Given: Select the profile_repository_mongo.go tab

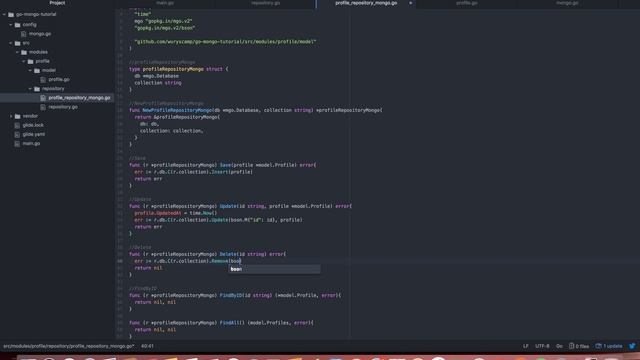Looking at the screenshot, I should [366, 3].
